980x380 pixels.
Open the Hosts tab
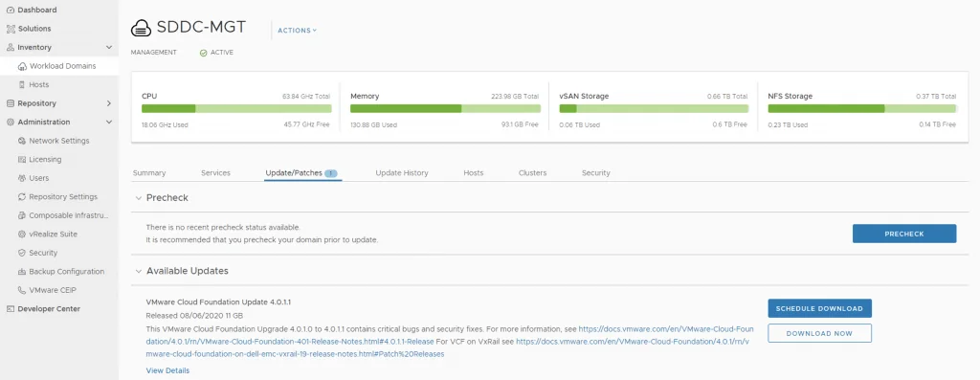[x=473, y=173]
